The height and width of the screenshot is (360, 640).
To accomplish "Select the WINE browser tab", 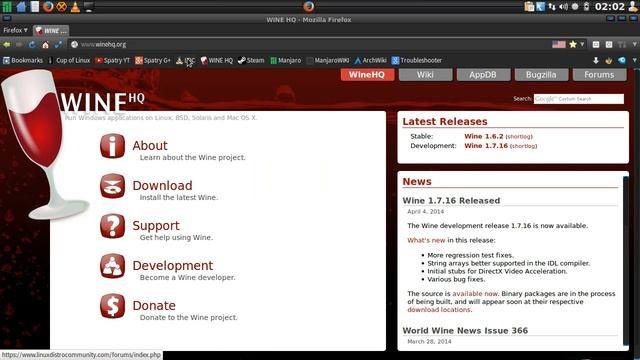I will pos(51,31).
